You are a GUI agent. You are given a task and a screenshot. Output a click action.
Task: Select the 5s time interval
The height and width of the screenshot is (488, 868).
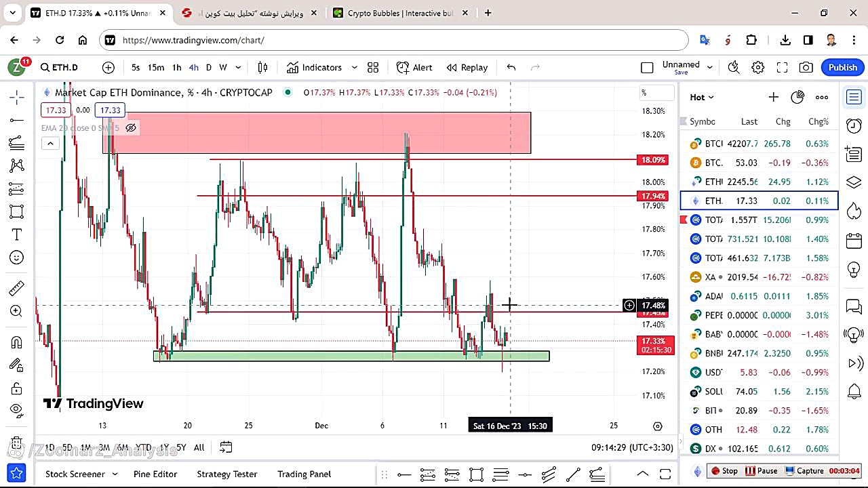pyautogui.click(x=136, y=67)
